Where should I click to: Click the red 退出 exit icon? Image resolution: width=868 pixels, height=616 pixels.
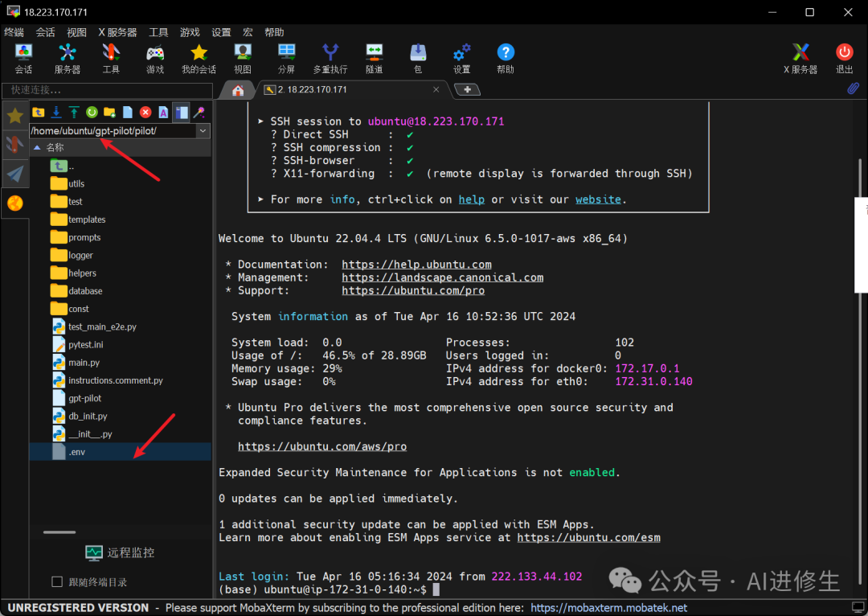[844, 58]
